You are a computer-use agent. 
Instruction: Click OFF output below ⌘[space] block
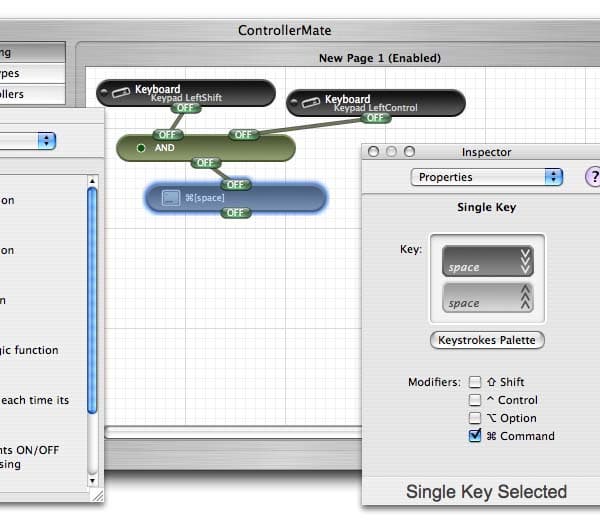click(x=236, y=213)
